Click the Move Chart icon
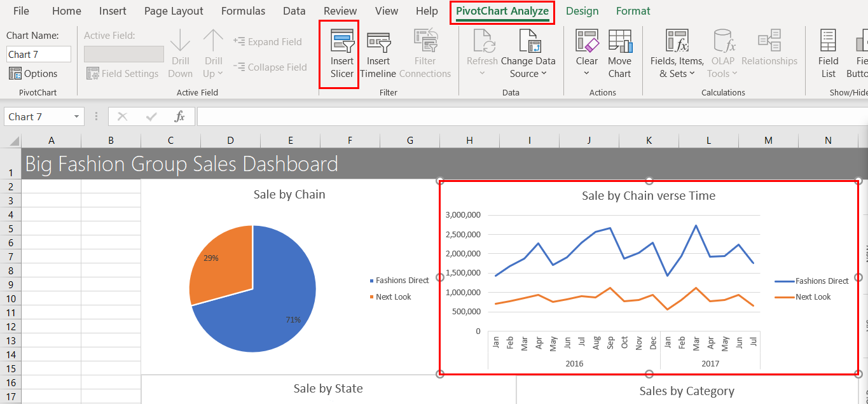The width and height of the screenshot is (868, 404). [x=619, y=41]
